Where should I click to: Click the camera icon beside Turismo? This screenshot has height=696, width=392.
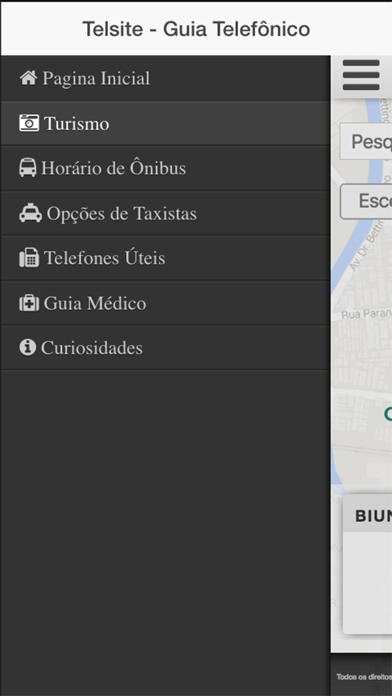pos(29,123)
